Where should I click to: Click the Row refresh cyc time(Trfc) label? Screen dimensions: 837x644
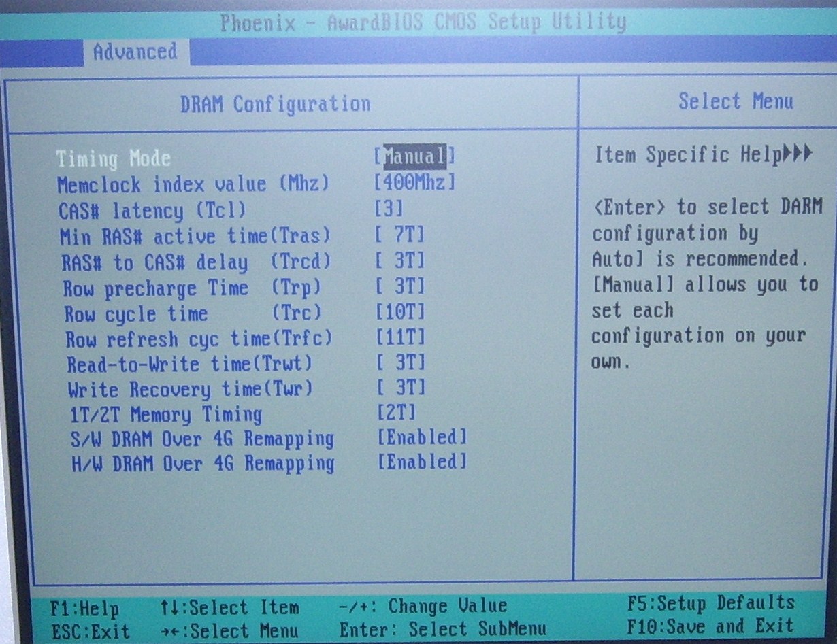[199, 339]
